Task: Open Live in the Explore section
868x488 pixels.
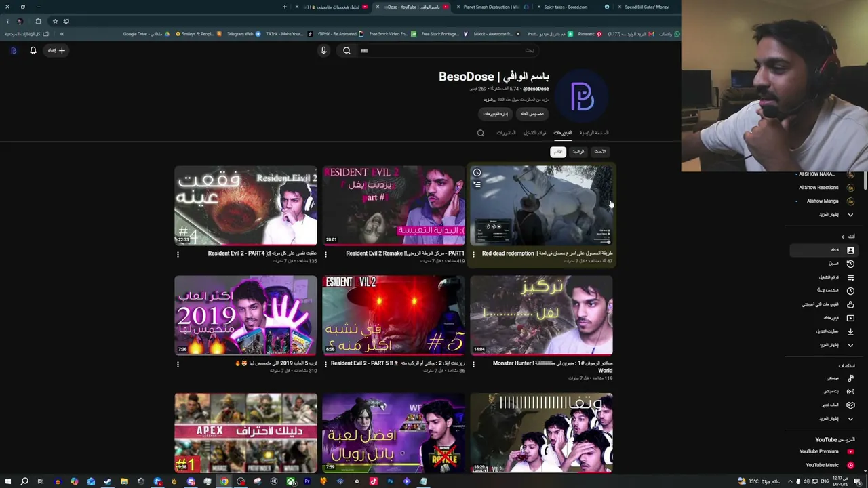Action: (x=825, y=392)
